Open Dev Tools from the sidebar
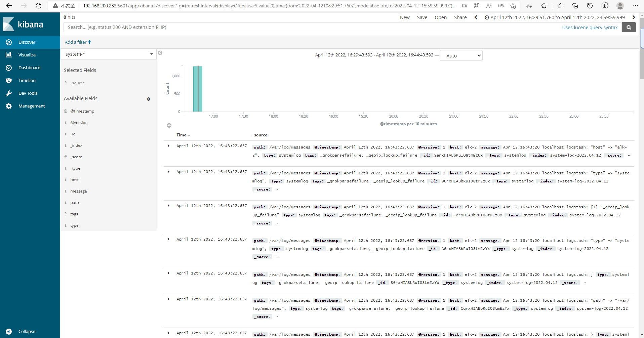This screenshot has height=338, width=644. tap(30, 93)
